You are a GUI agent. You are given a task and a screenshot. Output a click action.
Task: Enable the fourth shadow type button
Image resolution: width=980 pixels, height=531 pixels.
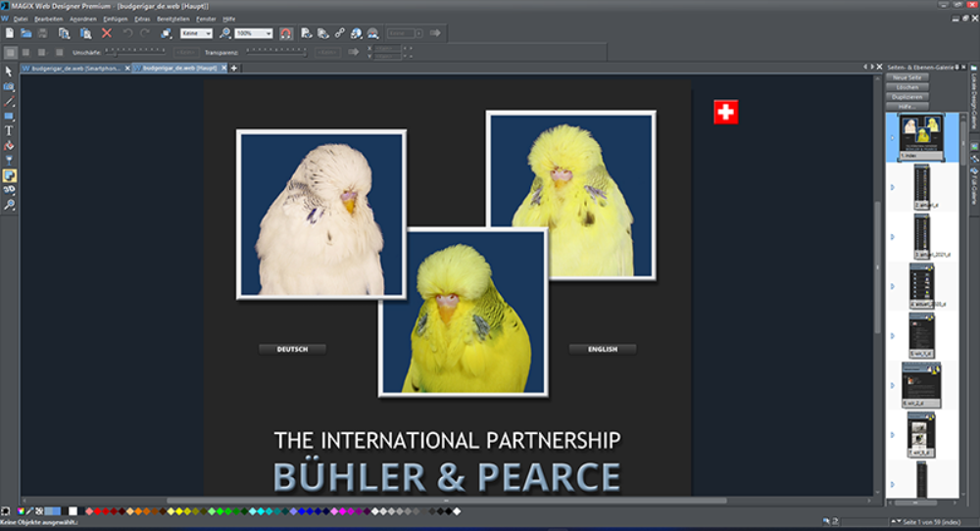pyautogui.click(x=60, y=53)
